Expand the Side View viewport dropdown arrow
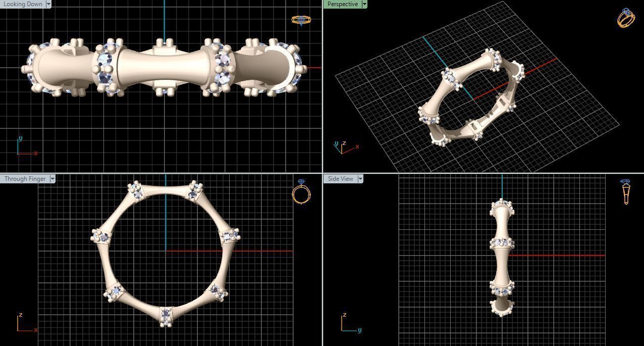This screenshot has width=644, height=346. click(360, 179)
